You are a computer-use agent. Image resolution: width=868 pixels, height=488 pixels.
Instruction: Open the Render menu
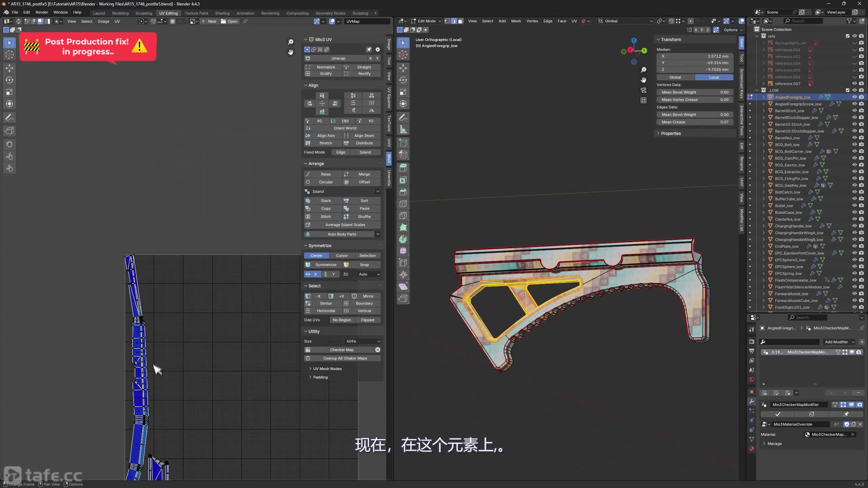pyautogui.click(x=42, y=12)
